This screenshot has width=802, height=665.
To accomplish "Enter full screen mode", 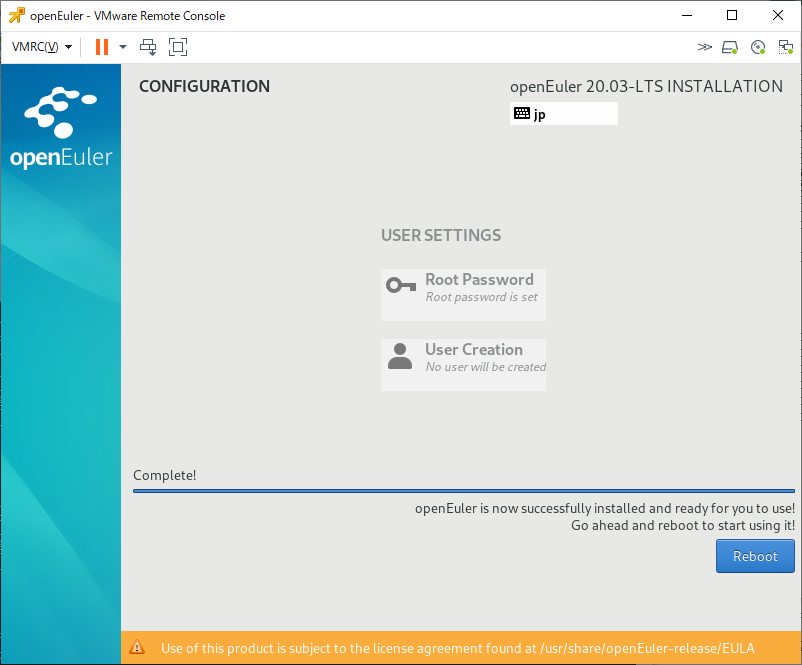I will [178, 47].
